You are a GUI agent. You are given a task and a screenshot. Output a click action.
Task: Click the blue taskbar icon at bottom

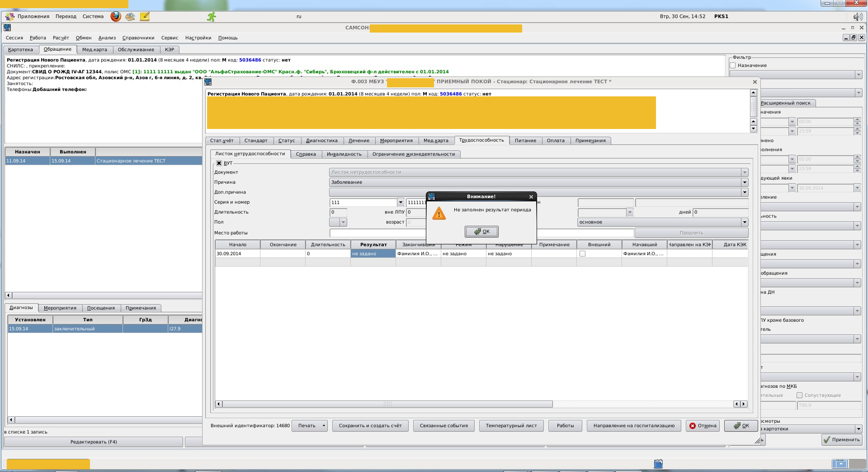[x=658, y=464]
